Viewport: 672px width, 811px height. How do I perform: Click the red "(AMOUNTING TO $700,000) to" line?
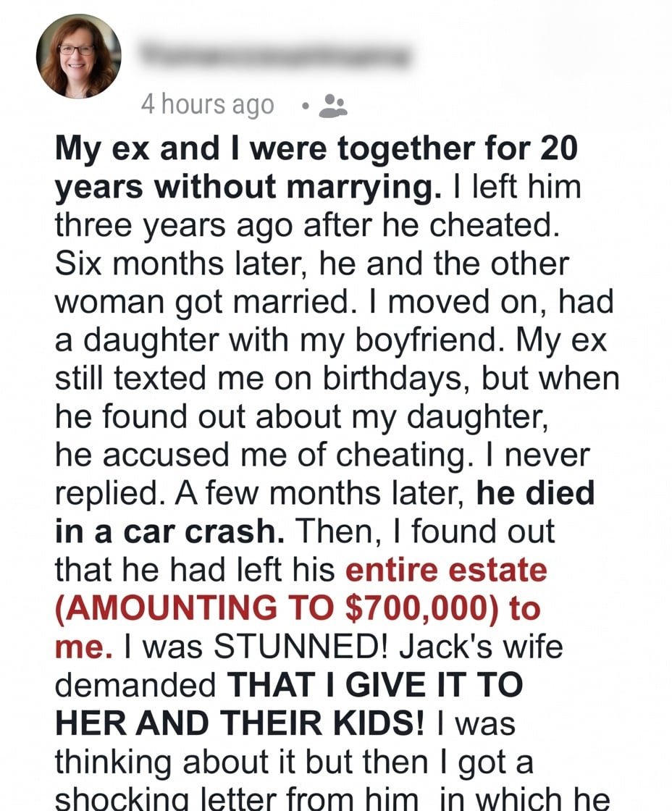298,608
